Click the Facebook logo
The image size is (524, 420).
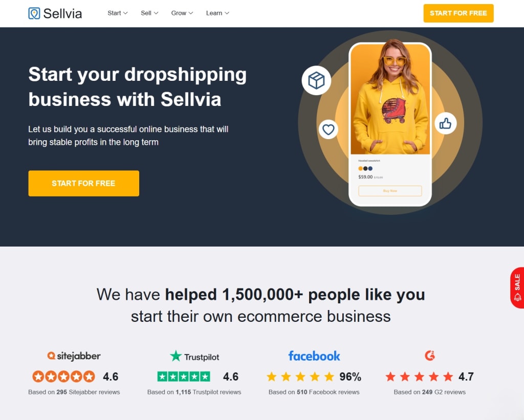click(x=314, y=356)
